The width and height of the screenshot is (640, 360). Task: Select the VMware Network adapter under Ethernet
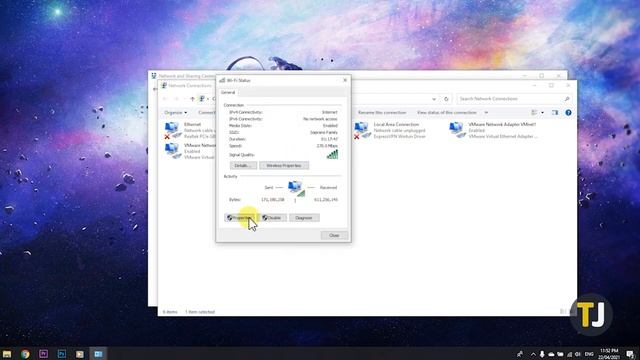coord(172,151)
